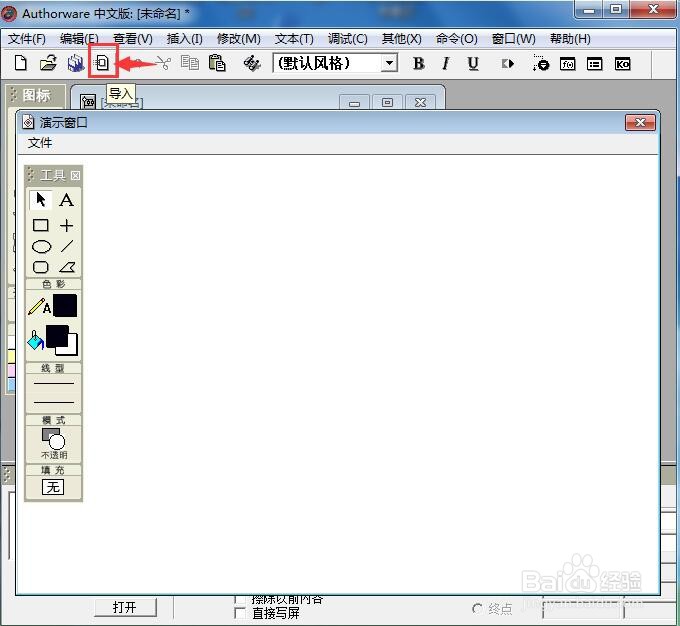Open the 文件 menu in presentation window
The image size is (680, 626).
39,143
